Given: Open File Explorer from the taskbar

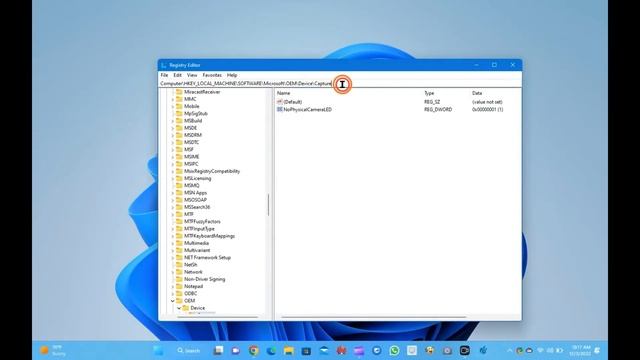Looking at the screenshot, I should pos(289,351).
